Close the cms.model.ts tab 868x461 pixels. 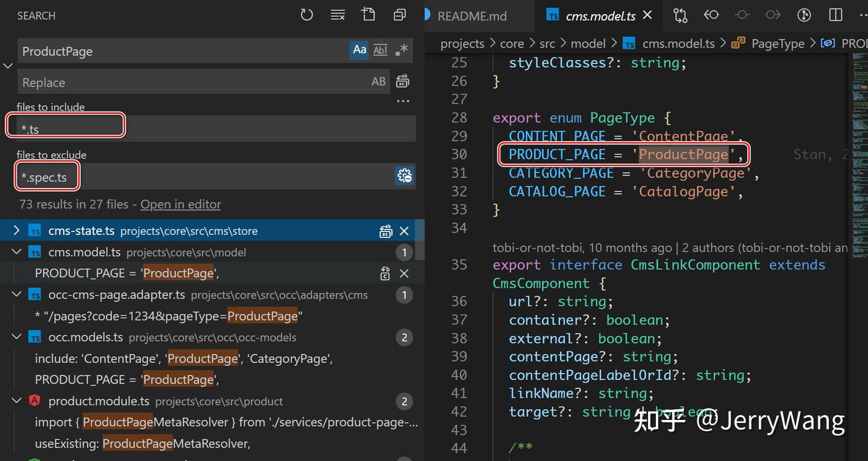(x=648, y=15)
